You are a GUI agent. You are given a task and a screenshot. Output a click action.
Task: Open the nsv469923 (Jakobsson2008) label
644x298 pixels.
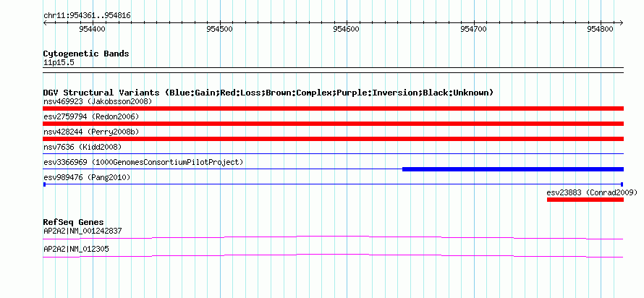[x=98, y=101]
